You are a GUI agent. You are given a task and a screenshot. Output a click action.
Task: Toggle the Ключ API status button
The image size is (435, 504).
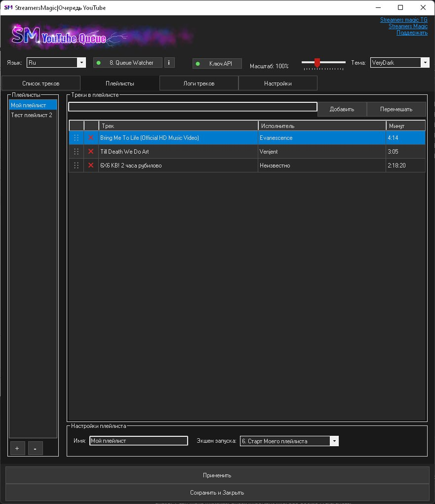coord(217,64)
